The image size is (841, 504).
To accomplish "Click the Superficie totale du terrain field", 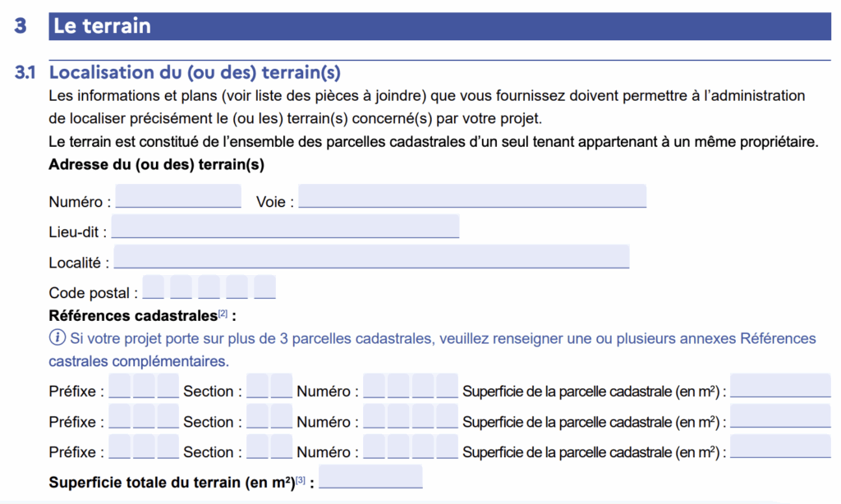I will [370, 477].
